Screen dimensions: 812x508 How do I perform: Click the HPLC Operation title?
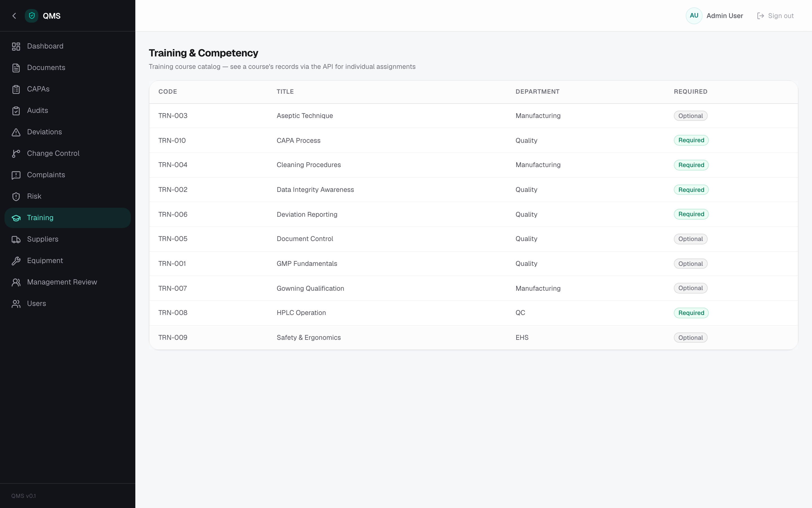coord(301,313)
